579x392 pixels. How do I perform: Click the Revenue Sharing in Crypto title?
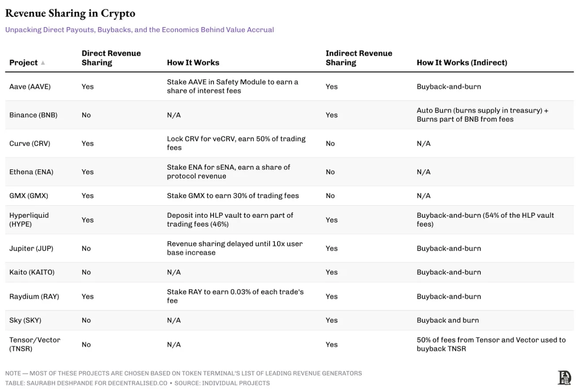click(x=70, y=13)
